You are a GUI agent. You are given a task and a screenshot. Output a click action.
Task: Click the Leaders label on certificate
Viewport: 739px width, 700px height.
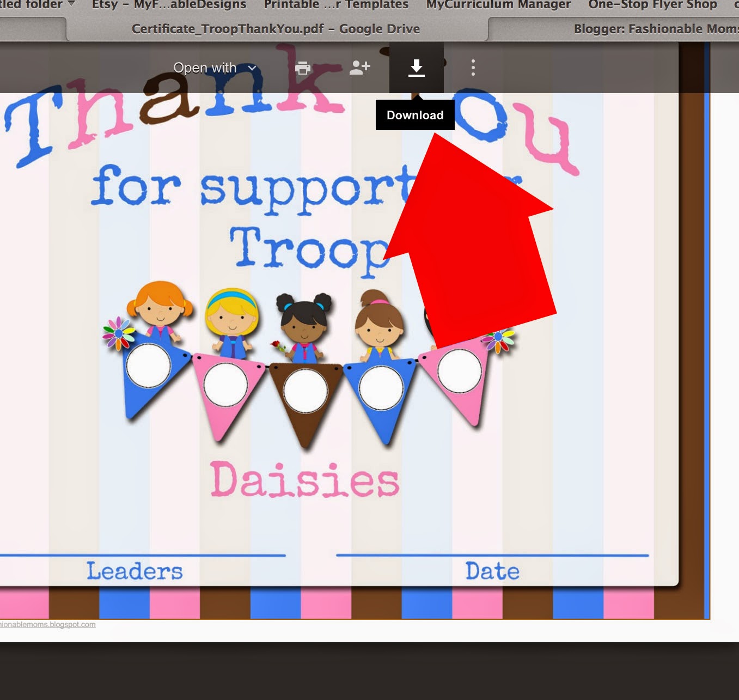coord(135,571)
